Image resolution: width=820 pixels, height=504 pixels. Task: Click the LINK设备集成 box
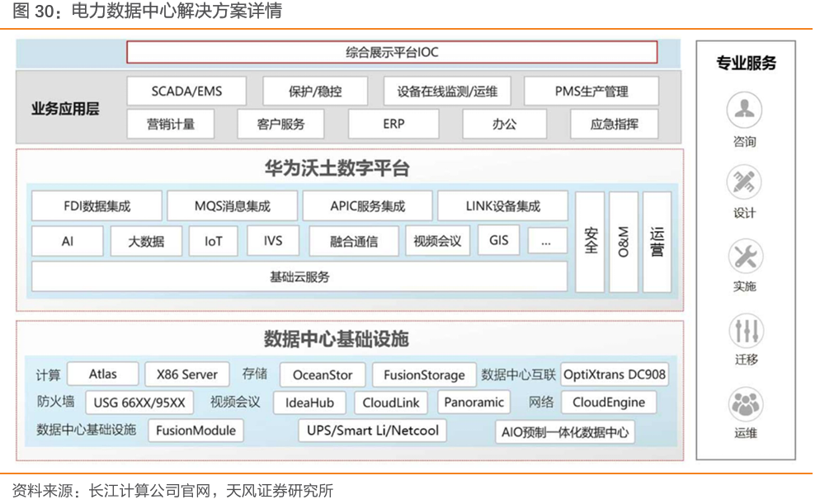click(x=502, y=206)
